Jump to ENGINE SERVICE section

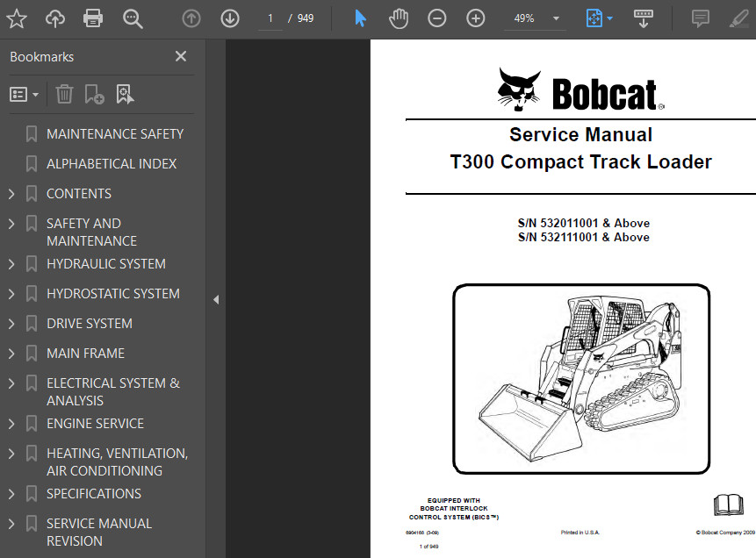pyautogui.click(x=95, y=424)
